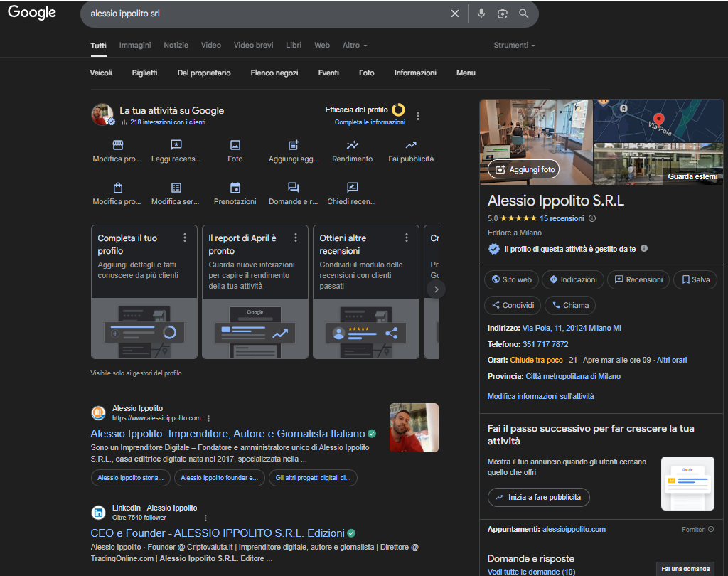Open options on Ottieni altre recensioni card
728x576 pixels.
pyautogui.click(x=407, y=238)
